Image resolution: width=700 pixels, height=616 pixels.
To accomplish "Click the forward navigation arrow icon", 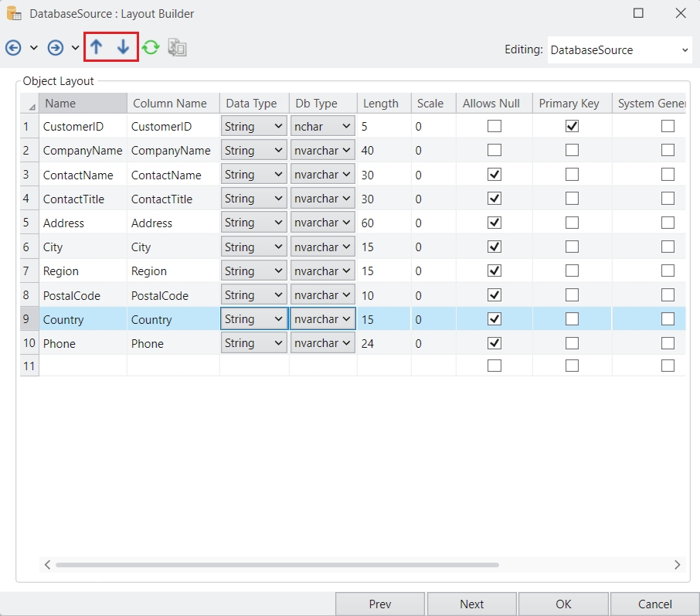I will point(56,48).
